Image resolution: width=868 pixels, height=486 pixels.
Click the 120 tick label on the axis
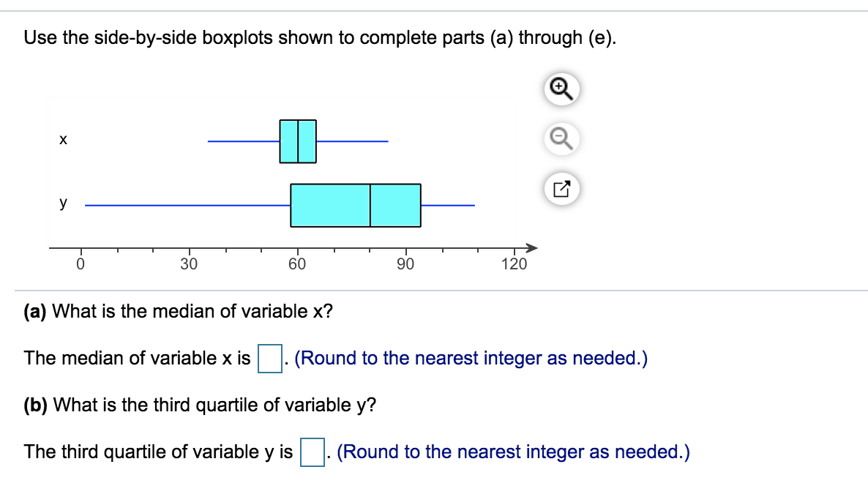click(x=515, y=264)
